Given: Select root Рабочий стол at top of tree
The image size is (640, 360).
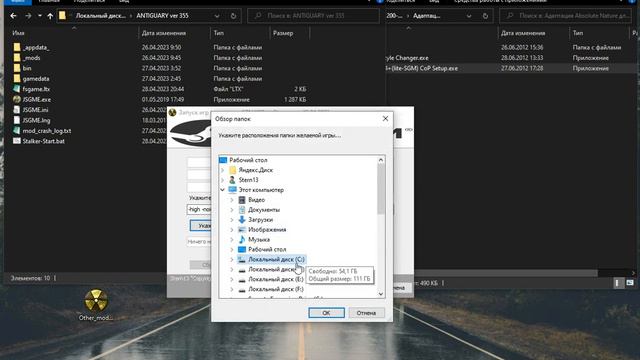Looking at the screenshot, I should click(x=248, y=160).
